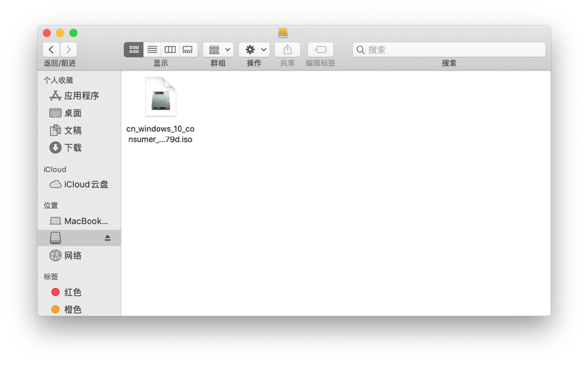Switch to icon view

[x=134, y=50]
